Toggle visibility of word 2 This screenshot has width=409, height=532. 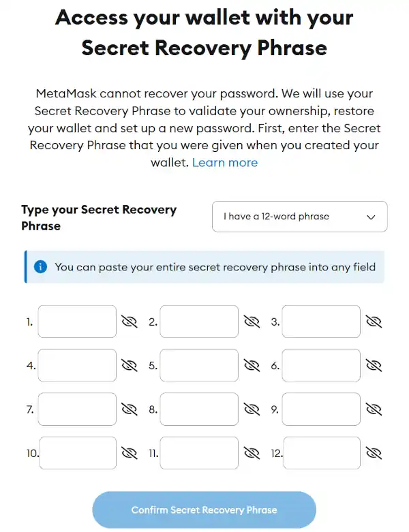pos(252,322)
